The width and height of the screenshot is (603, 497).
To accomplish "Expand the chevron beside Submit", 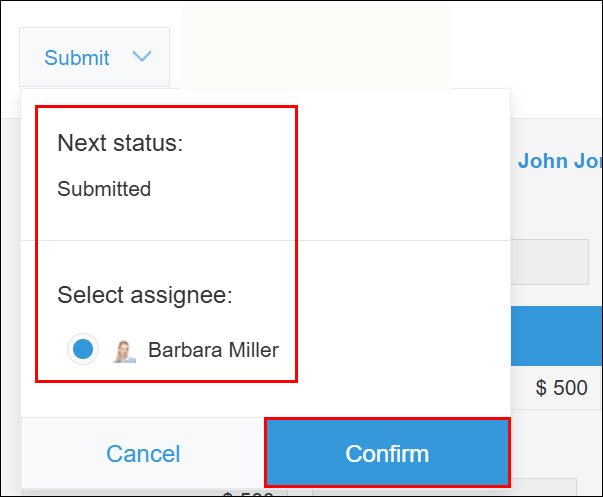I will 142,57.
